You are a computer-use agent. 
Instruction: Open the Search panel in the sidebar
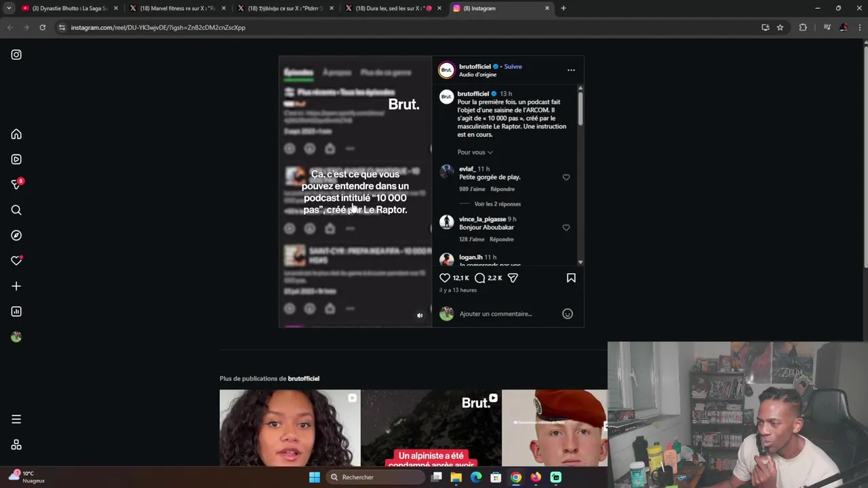(16, 210)
